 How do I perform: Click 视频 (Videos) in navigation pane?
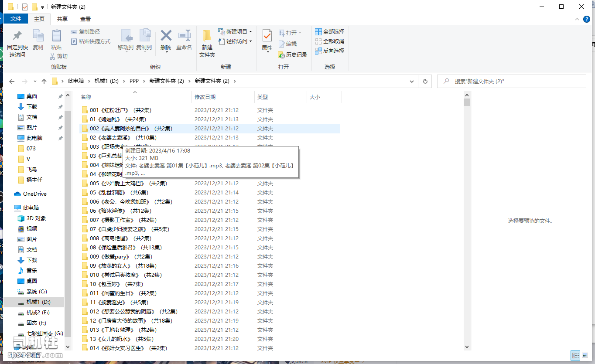(27, 229)
